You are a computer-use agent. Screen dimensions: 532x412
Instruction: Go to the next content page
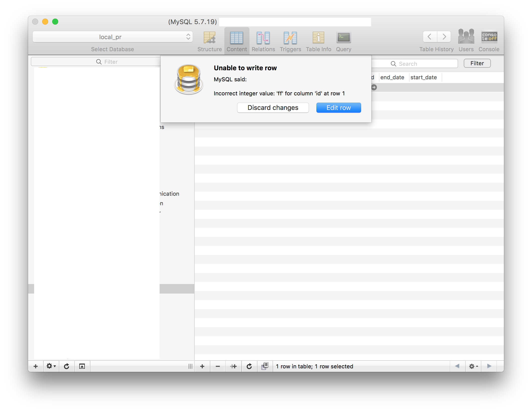coord(489,366)
